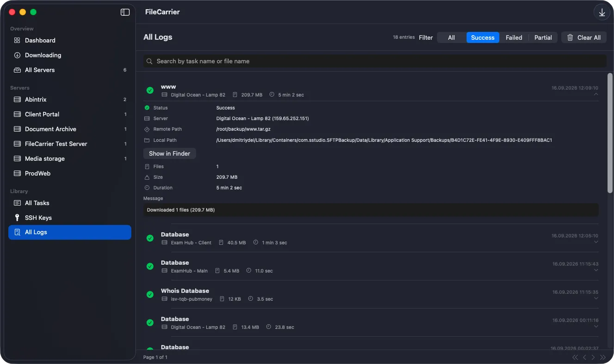Filter logs by All
The height and width of the screenshot is (364, 614).
tap(451, 37)
